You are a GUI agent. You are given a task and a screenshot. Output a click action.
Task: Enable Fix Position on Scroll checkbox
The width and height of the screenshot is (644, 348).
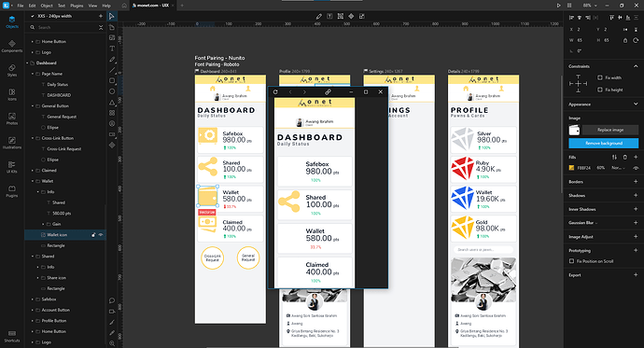[x=571, y=261]
